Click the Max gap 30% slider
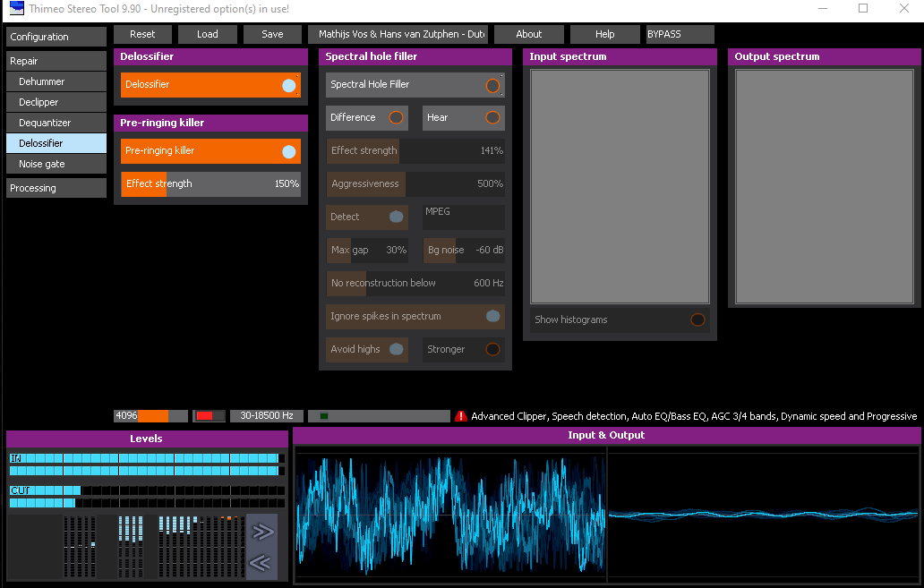The image size is (924, 588). [x=367, y=250]
